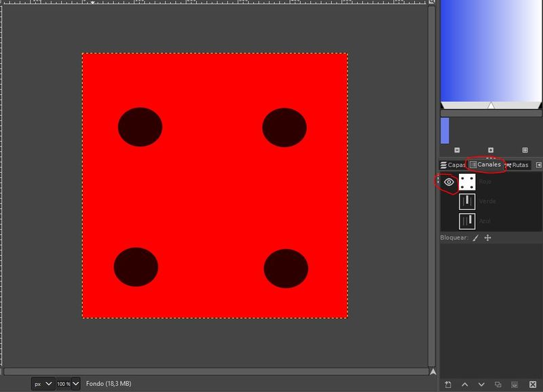Open the Capas tab
The width and height of the screenshot is (543, 392).
453,165
